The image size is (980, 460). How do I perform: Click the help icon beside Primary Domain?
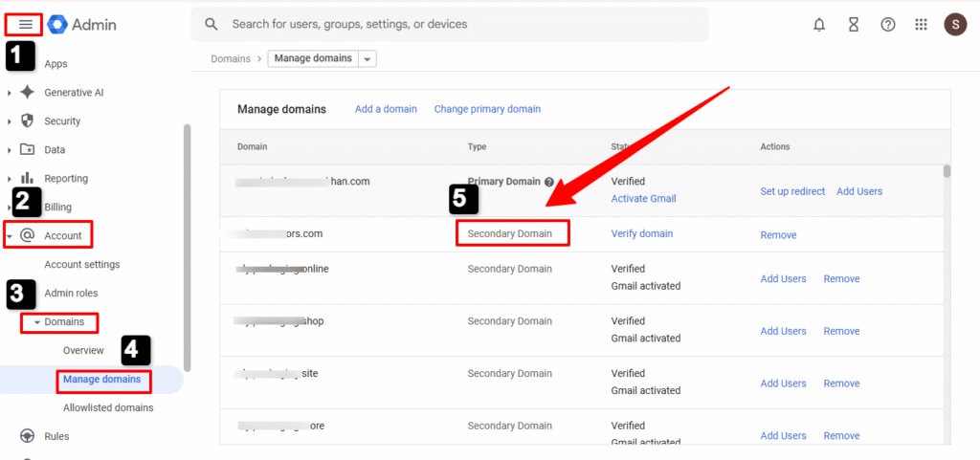[x=549, y=182]
